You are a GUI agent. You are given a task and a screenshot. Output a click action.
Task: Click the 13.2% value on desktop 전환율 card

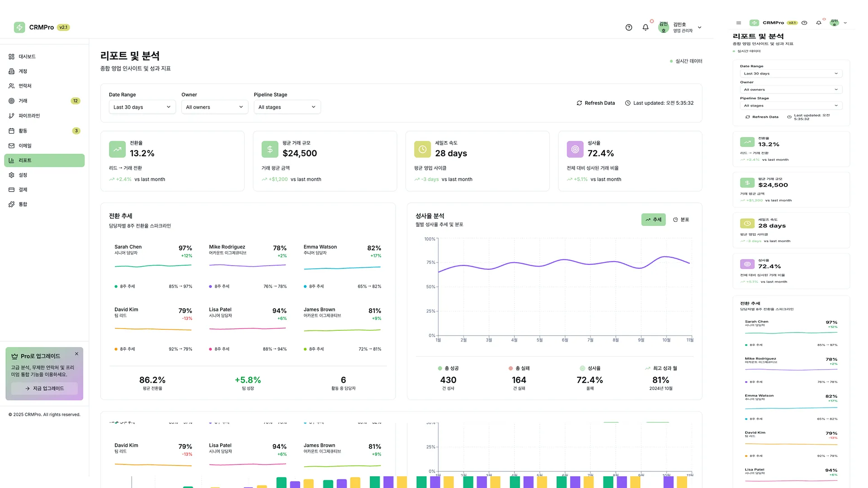click(142, 154)
